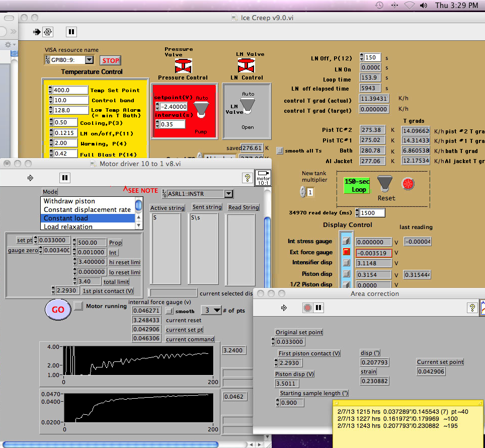Toggle the Ext force gauge display button

[x=346, y=252]
